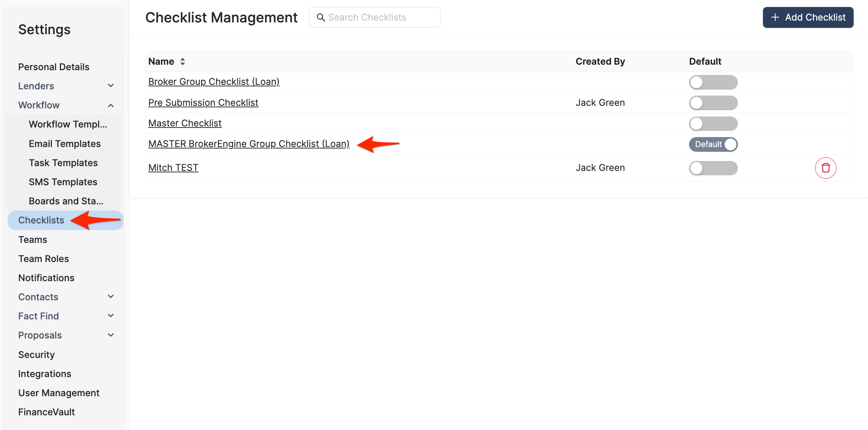Expand the Proposals section chevron
The image size is (868, 430).
click(x=111, y=335)
